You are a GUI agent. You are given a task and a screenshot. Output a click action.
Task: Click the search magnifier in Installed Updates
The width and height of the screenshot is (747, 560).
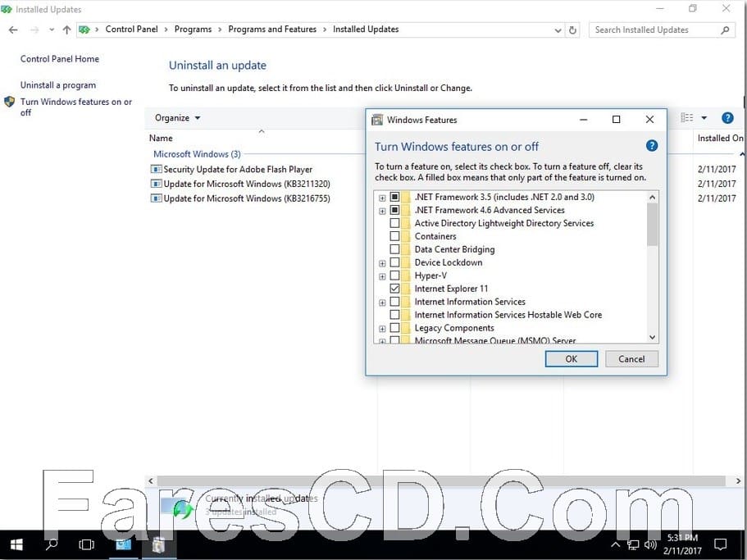pyautogui.click(x=725, y=30)
